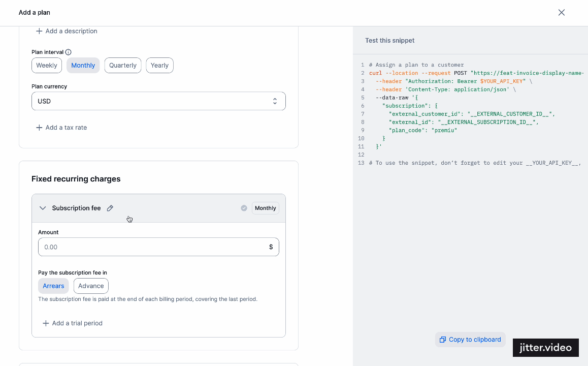The width and height of the screenshot is (588, 366).
Task: Select the Monthly plan interval
Action: (x=83, y=65)
